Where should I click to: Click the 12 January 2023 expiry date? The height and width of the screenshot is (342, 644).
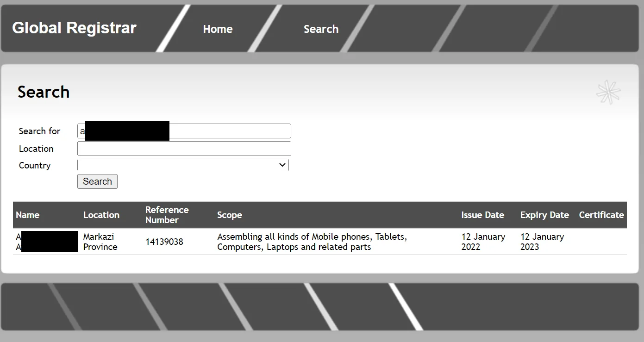pyautogui.click(x=542, y=242)
